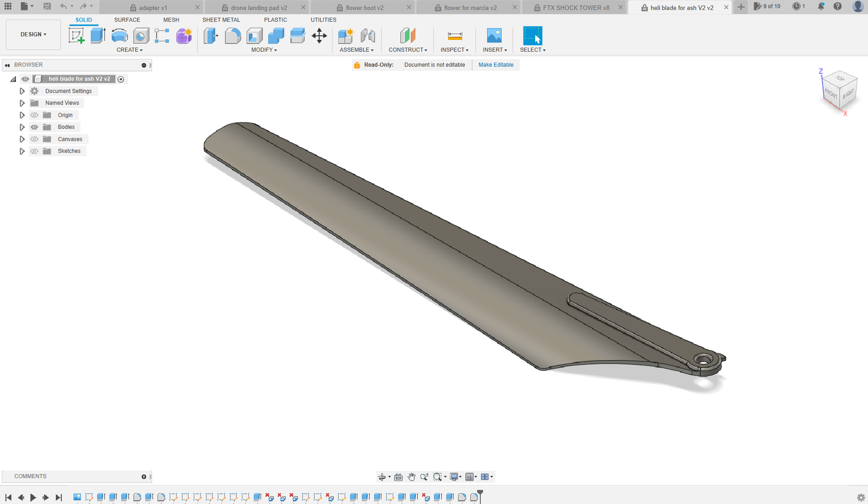Switch to the UTILITIES tab
Screen dimensions: 868x504
point(323,20)
